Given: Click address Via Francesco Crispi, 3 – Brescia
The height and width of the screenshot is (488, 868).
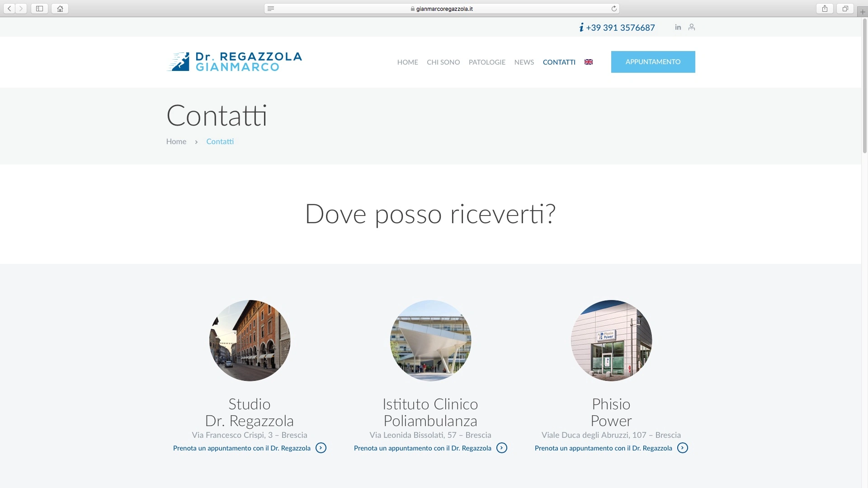Looking at the screenshot, I should [250, 435].
